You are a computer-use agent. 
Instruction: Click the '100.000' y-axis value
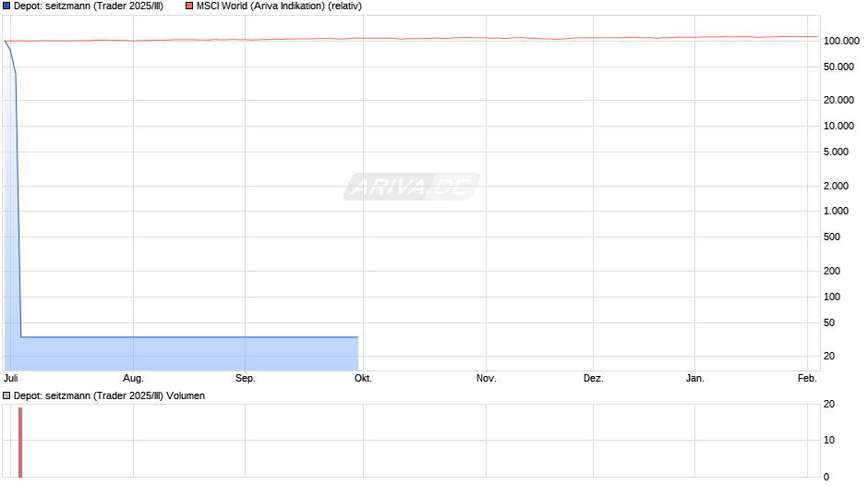(841, 41)
